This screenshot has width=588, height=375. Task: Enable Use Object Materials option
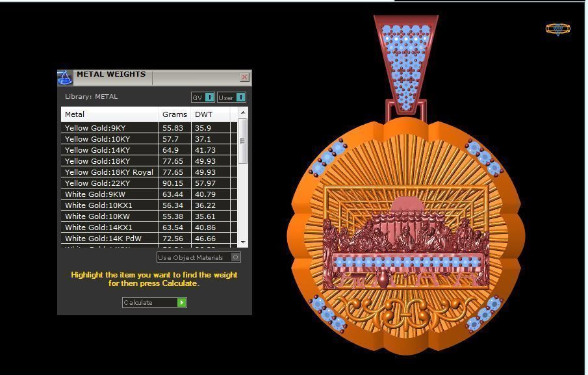[x=199, y=257]
